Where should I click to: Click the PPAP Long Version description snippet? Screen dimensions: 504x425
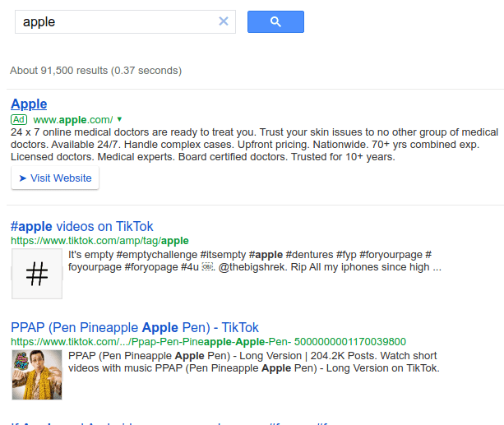click(255, 363)
